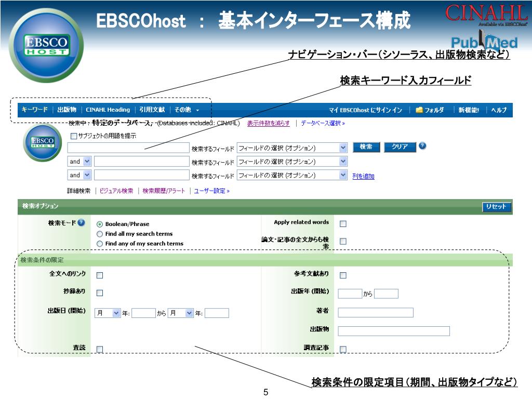Screen dimensions: 532x399
Task: Open データベース選択 link
Action: (323, 123)
